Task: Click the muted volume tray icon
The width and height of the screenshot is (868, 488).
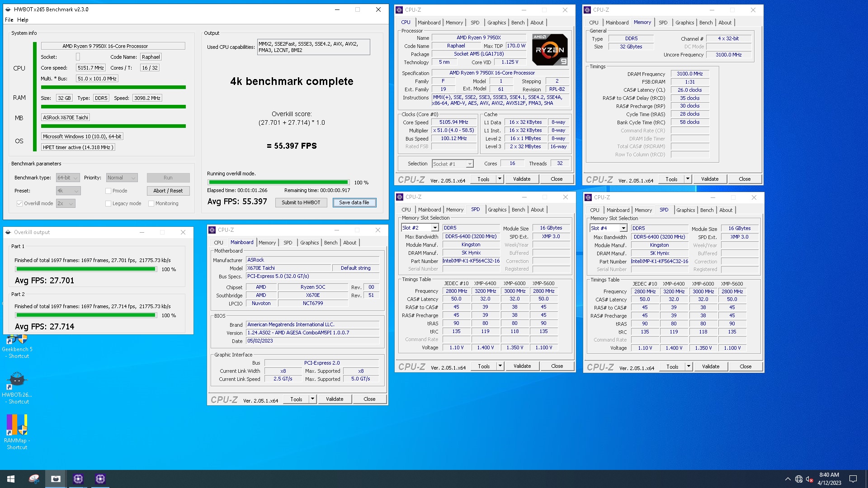Action: click(810, 479)
